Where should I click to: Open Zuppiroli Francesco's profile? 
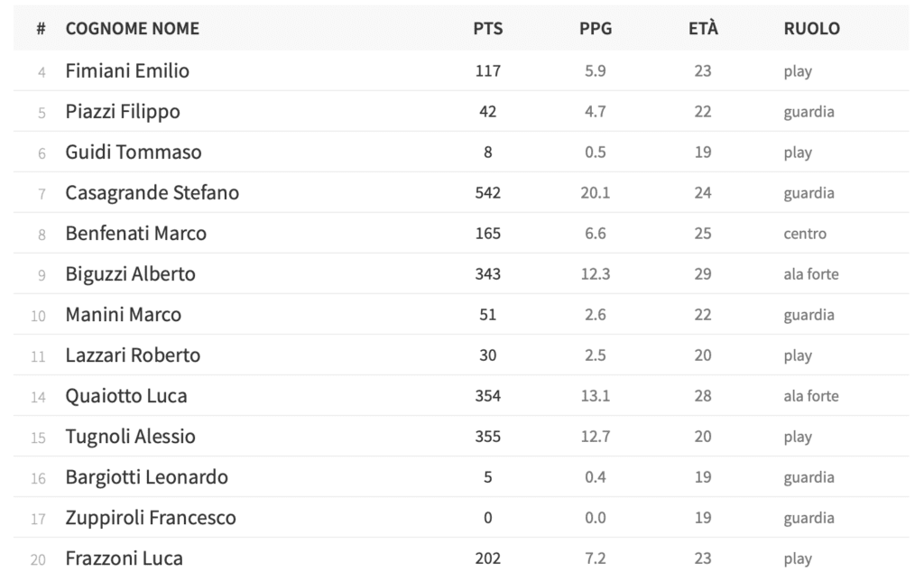[x=151, y=518]
